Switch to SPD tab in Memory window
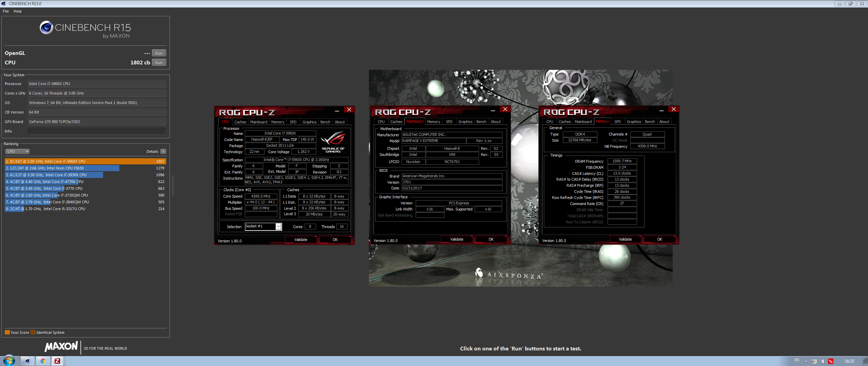This screenshot has width=868, height=366. pos(617,122)
